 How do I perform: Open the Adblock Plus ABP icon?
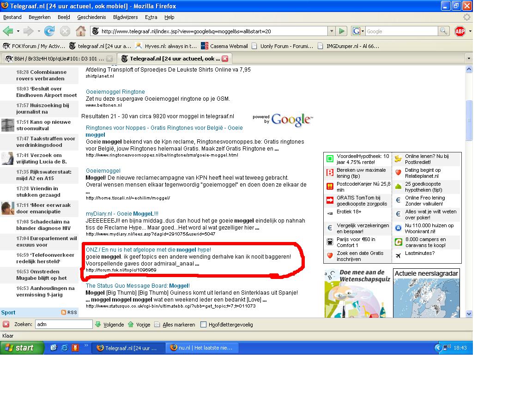pyautogui.click(x=460, y=31)
